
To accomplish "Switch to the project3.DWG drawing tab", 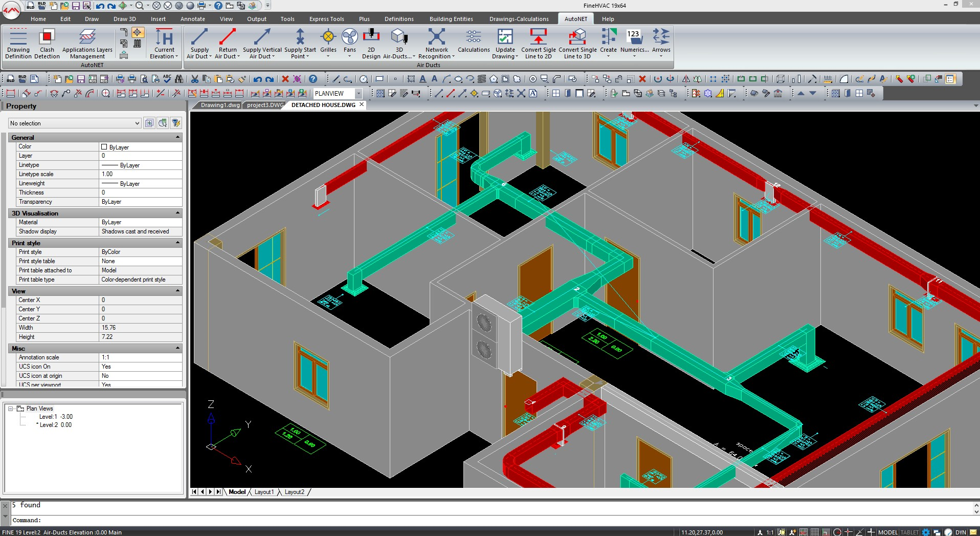I will click(264, 105).
